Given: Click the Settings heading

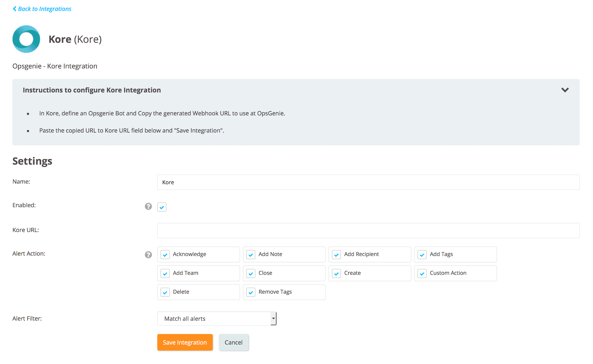Looking at the screenshot, I should 32,161.
